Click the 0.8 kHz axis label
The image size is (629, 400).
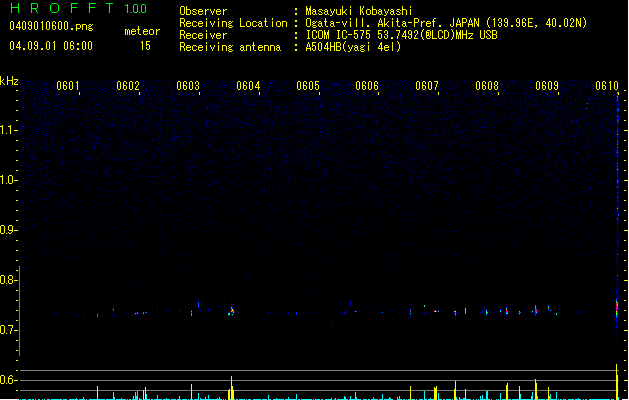(x=8, y=280)
